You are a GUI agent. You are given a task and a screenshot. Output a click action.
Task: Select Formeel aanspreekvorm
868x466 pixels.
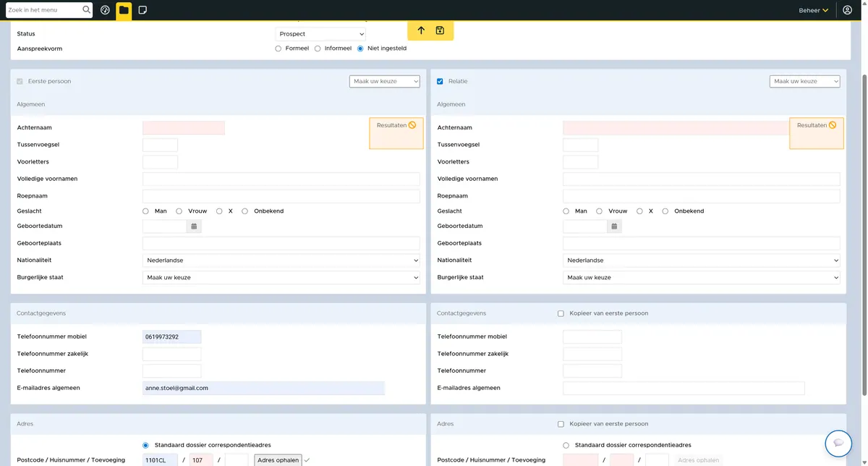278,48
